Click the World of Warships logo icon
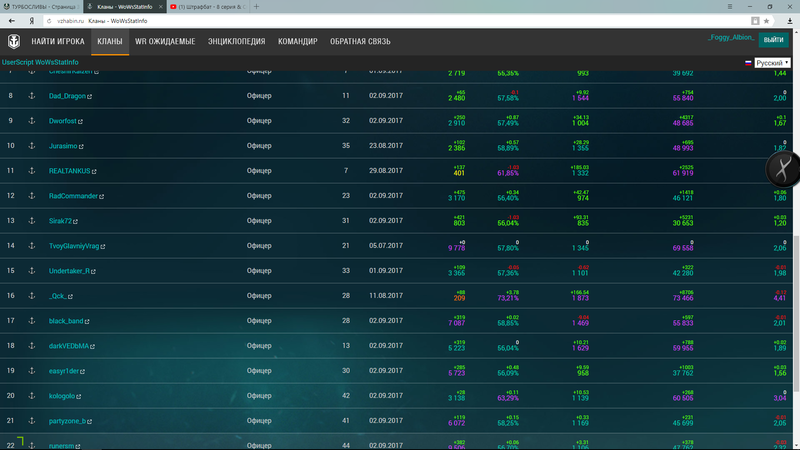 click(x=12, y=41)
